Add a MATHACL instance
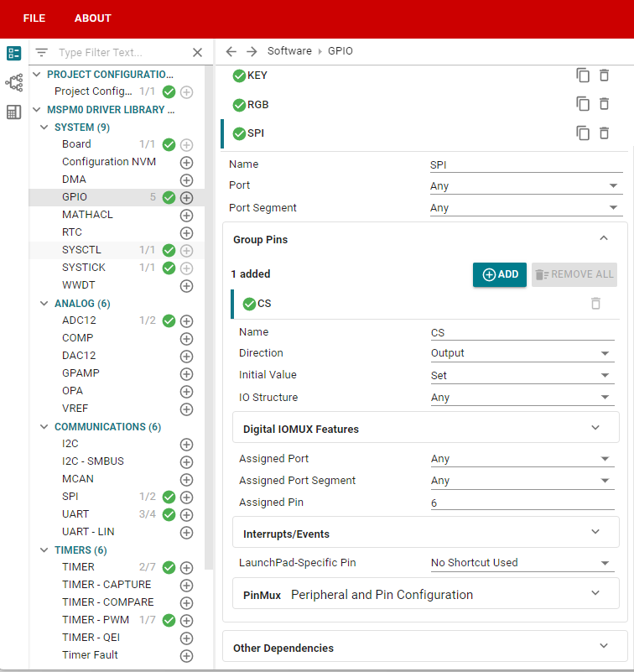634x672 pixels. (186, 215)
